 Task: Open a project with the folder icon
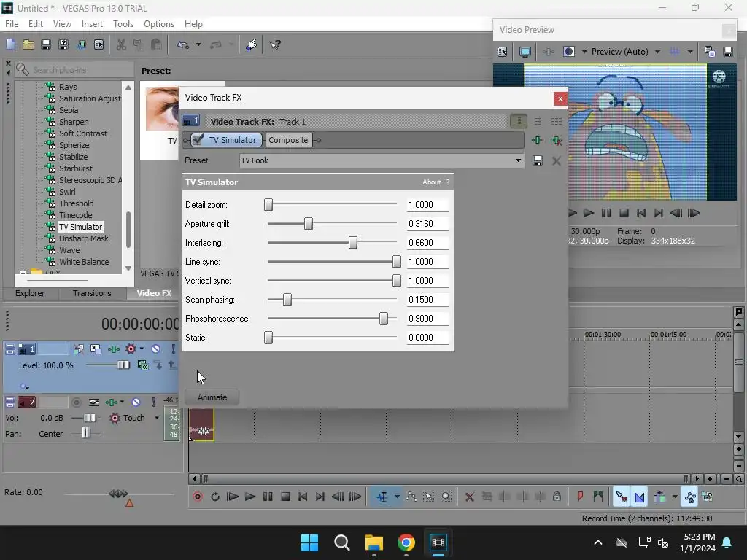click(28, 44)
